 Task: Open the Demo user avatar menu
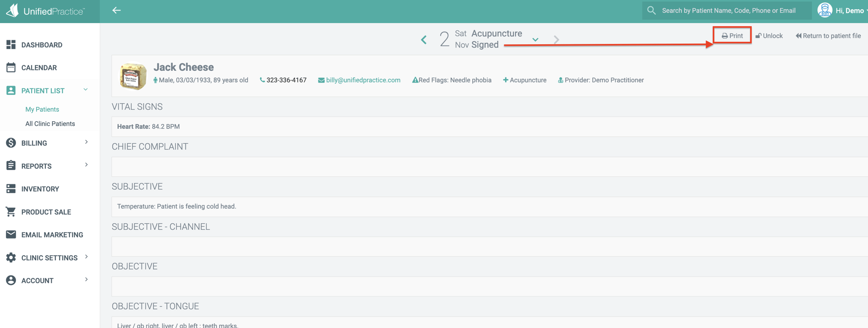pyautogui.click(x=825, y=11)
